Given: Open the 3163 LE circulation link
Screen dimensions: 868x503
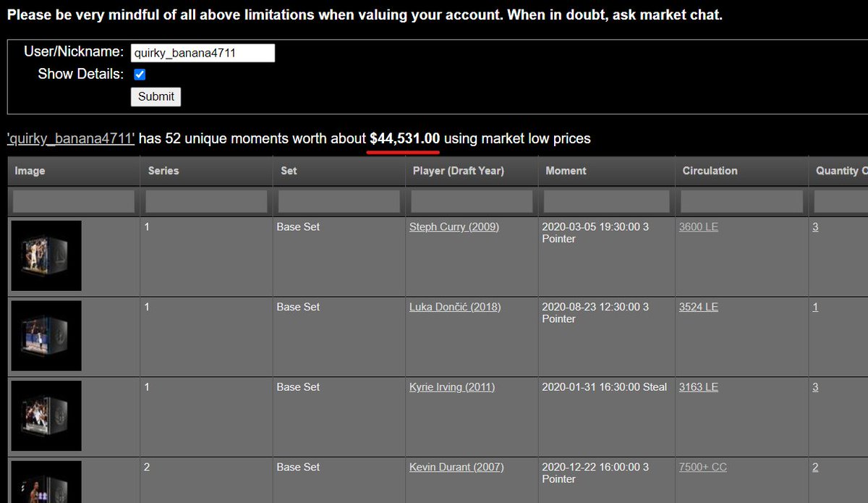Looking at the screenshot, I should 699,387.
